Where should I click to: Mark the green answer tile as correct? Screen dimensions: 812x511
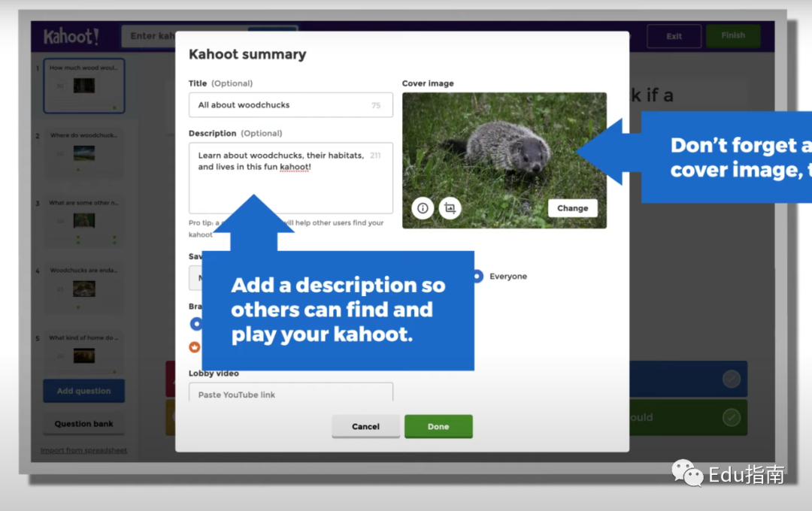click(732, 417)
